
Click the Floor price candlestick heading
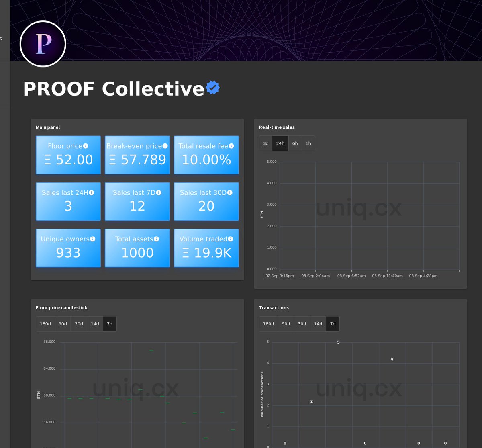(x=61, y=308)
